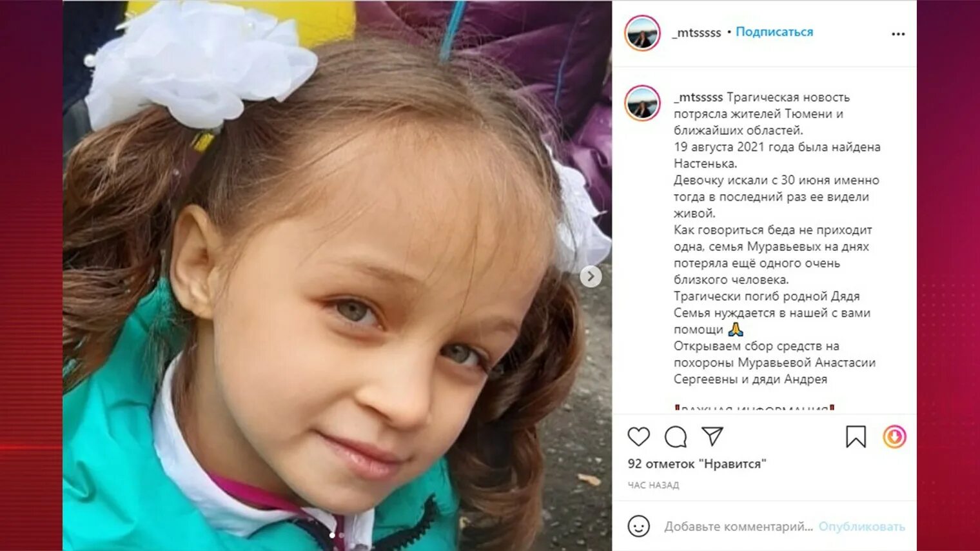
Task: Open the _mtsssss username in header
Action: 697,32
